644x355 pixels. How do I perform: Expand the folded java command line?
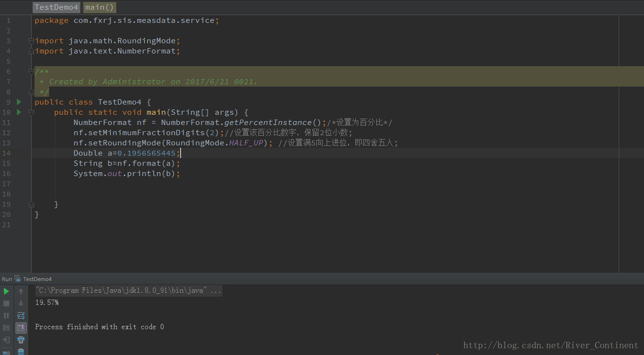(129, 291)
